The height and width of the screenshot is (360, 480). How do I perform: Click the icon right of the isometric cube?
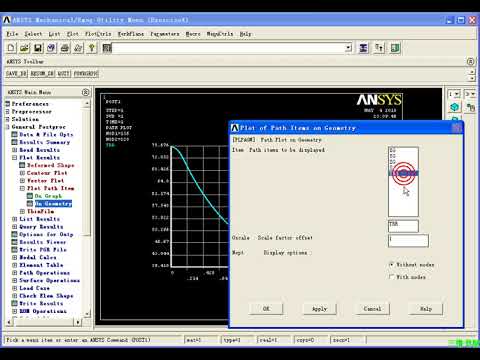[470, 107]
